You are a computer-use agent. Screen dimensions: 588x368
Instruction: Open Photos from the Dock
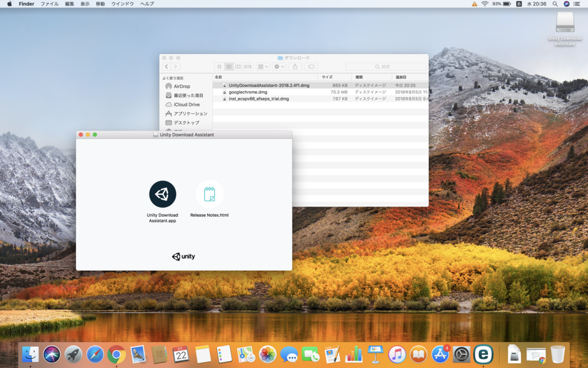pos(268,354)
